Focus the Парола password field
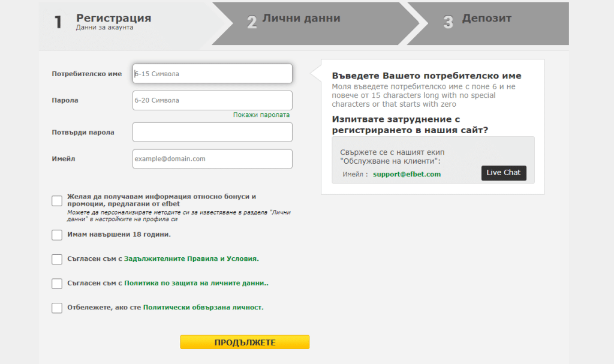614x364 pixels. (212, 100)
